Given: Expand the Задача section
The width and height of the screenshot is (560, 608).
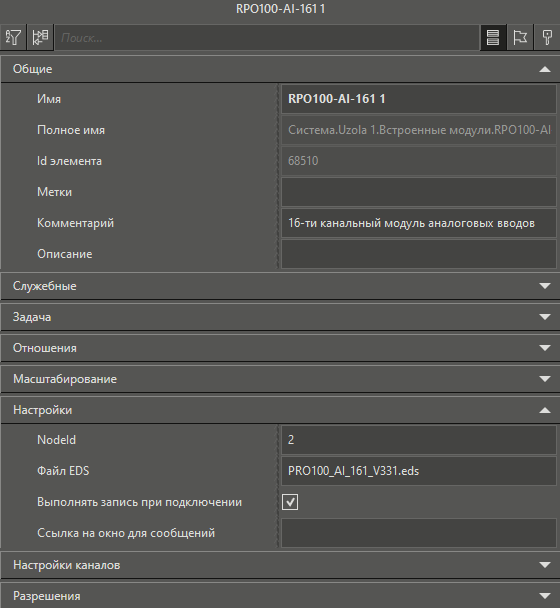Looking at the screenshot, I should [280, 317].
